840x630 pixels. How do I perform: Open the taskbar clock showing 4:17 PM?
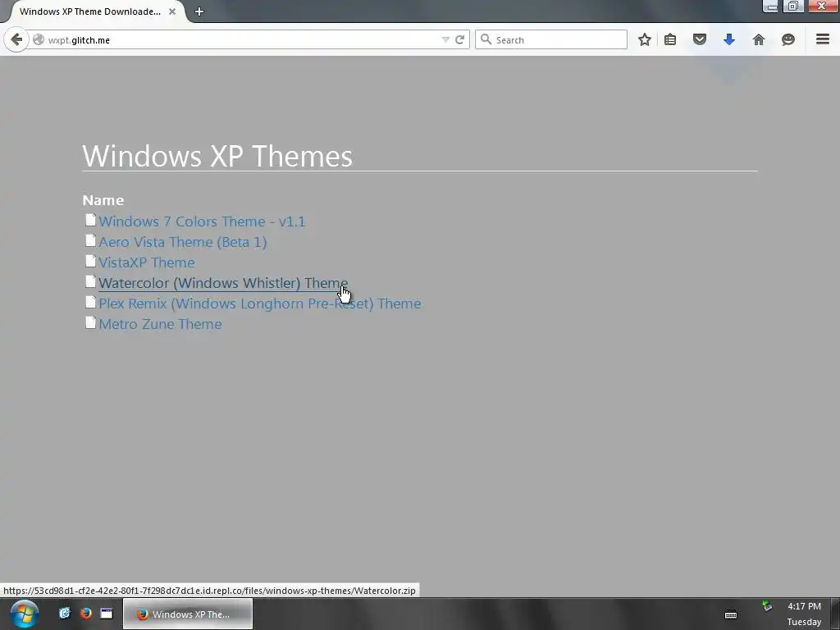804,614
